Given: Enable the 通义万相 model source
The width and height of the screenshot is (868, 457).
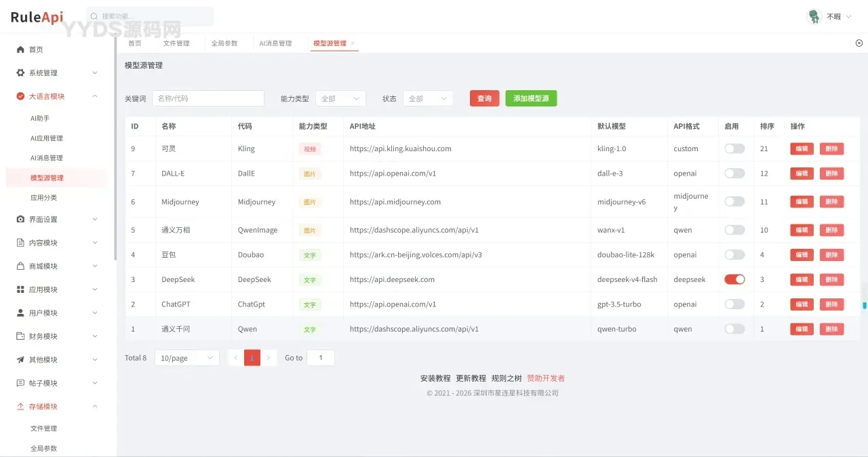Looking at the screenshot, I should [x=734, y=230].
